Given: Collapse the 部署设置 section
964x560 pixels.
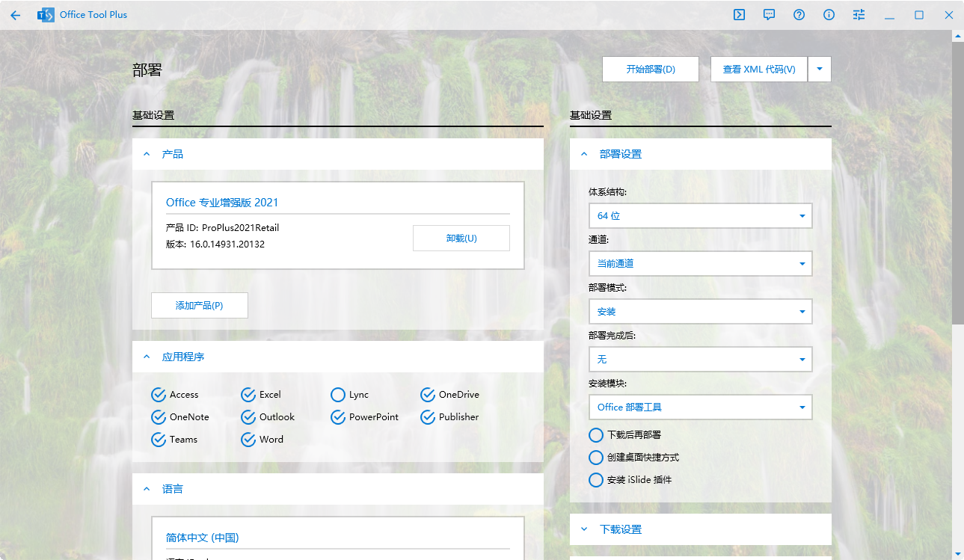Looking at the screenshot, I should 584,154.
